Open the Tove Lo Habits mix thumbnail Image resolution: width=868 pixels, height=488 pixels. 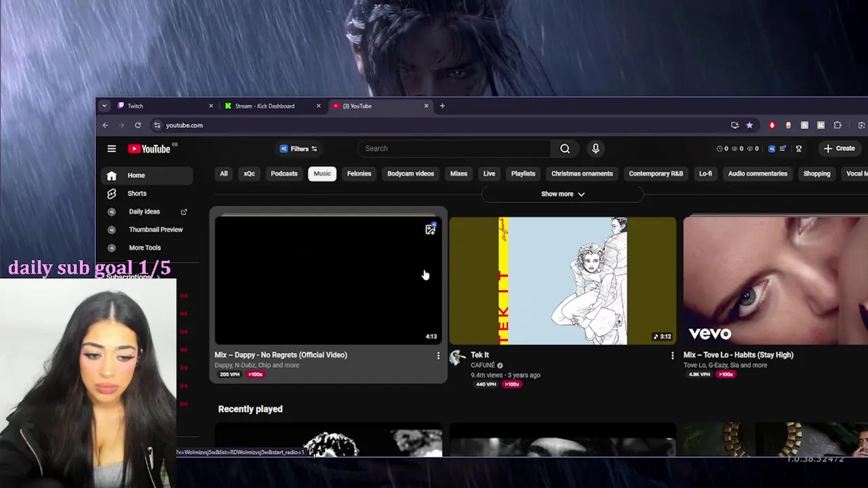tap(776, 281)
